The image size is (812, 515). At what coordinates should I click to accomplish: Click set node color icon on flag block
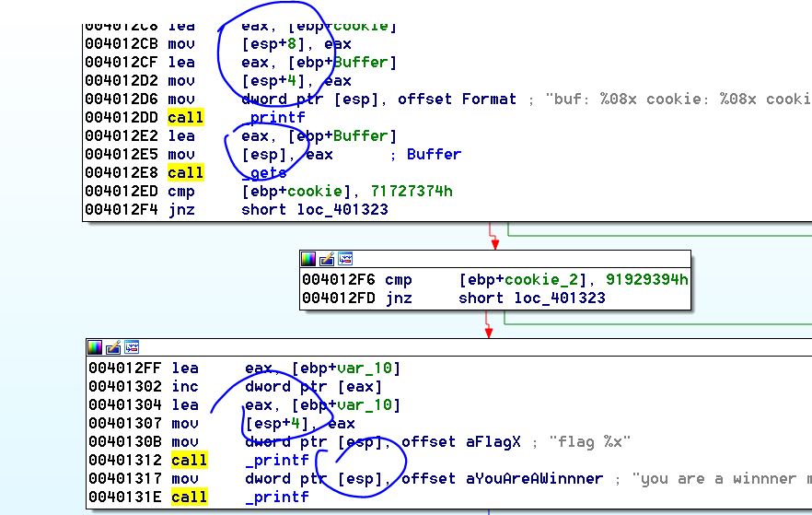95,347
